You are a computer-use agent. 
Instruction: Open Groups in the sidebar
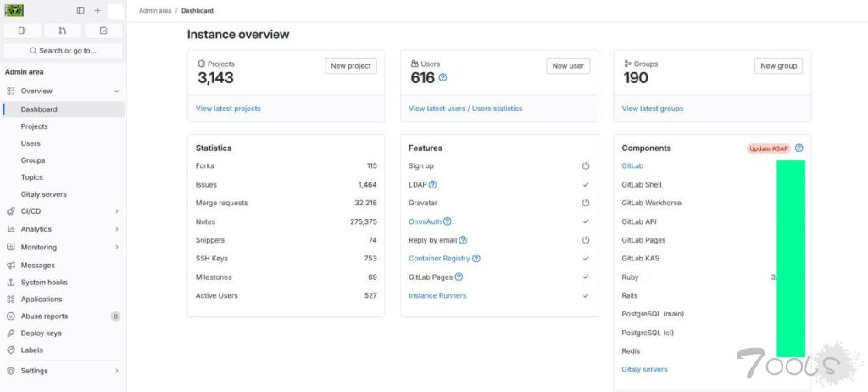tap(64, 160)
